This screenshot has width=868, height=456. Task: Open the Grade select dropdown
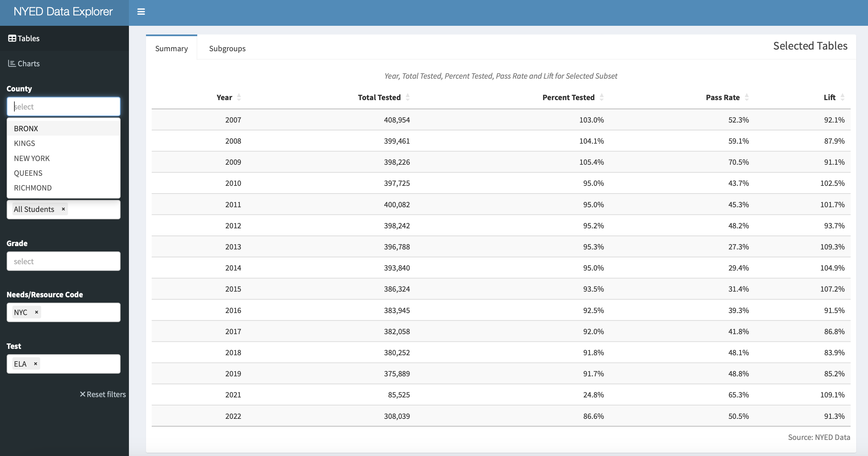coord(63,261)
